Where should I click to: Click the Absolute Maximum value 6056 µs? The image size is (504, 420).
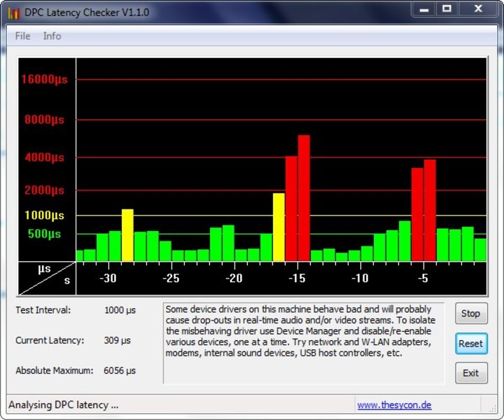[120, 370]
